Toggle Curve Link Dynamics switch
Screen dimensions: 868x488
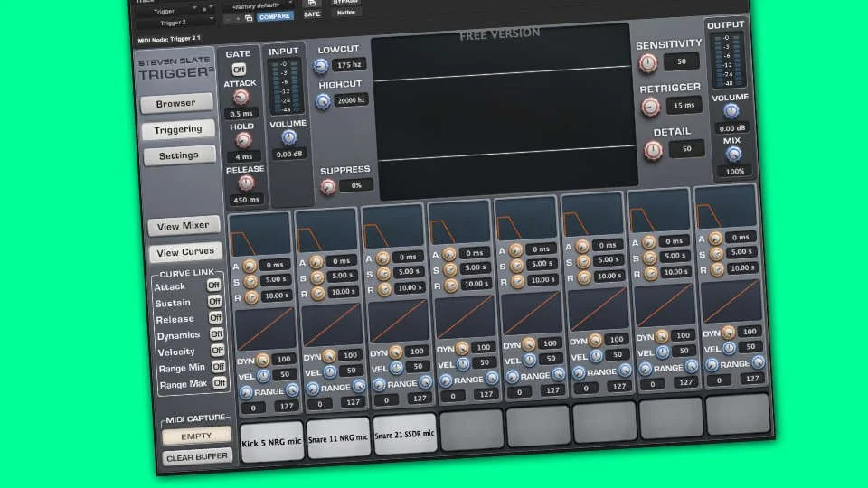tap(216, 333)
